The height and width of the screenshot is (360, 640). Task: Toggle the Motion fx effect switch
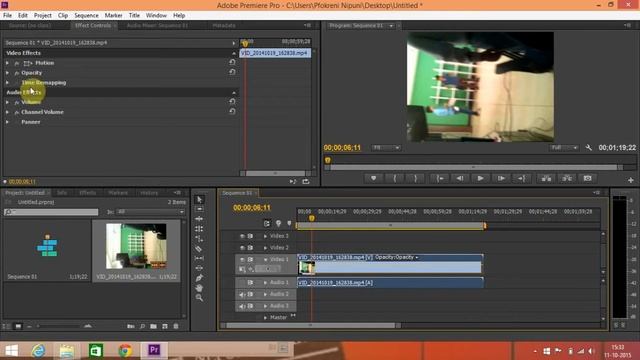click(17, 63)
